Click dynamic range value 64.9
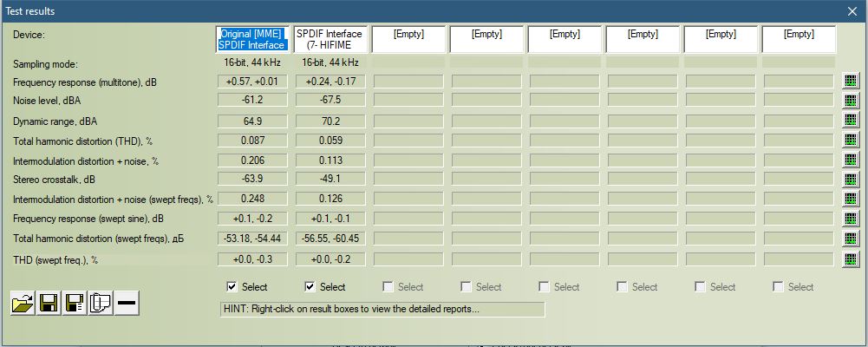This screenshot has height=347, width=868. pos(252,121)
